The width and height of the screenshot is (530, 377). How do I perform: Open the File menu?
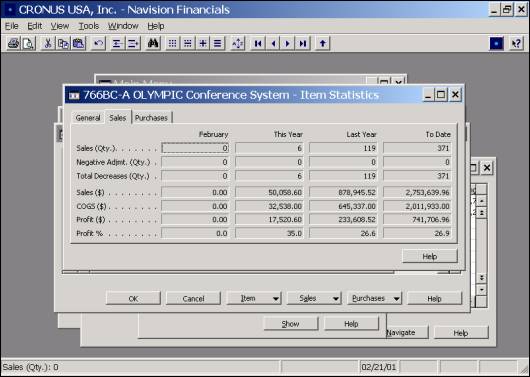pyautogui.click(x=11, y=26)
